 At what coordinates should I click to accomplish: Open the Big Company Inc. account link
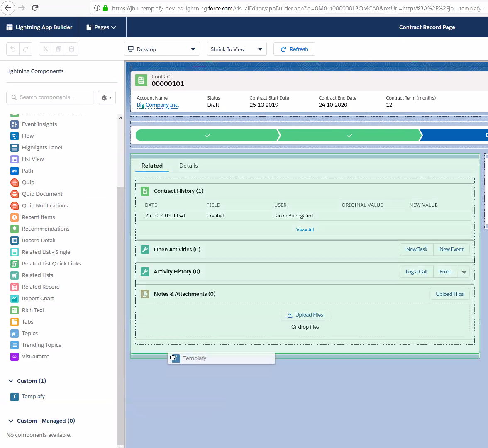tap(158, 105)
